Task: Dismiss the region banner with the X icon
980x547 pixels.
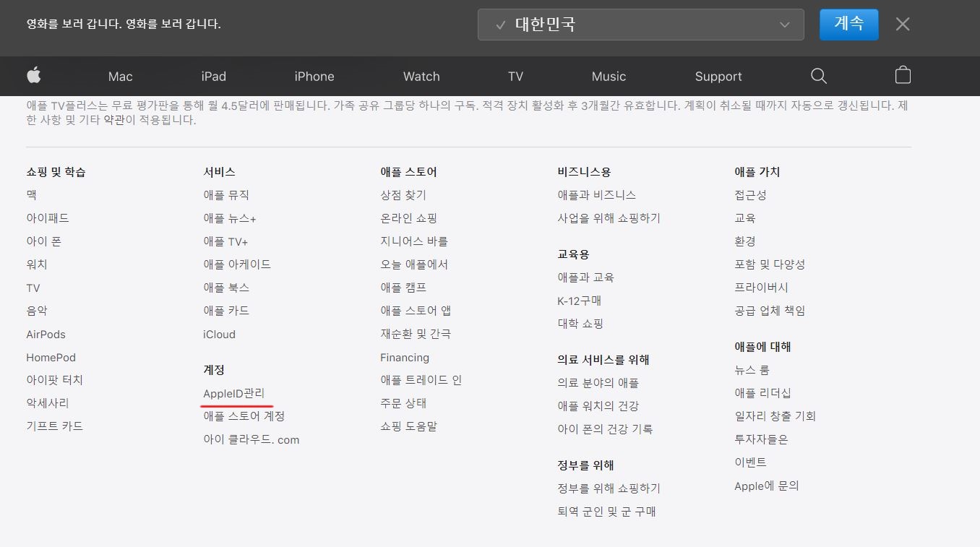Action: 903,25
